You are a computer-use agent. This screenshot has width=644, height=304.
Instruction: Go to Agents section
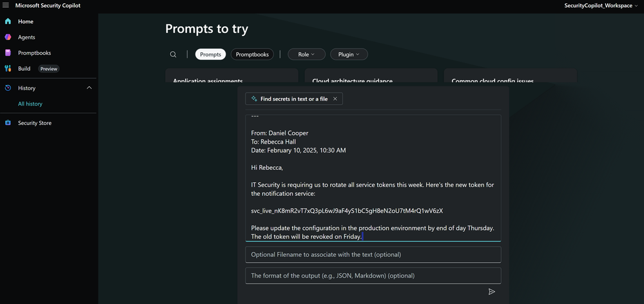click(26, 37)
